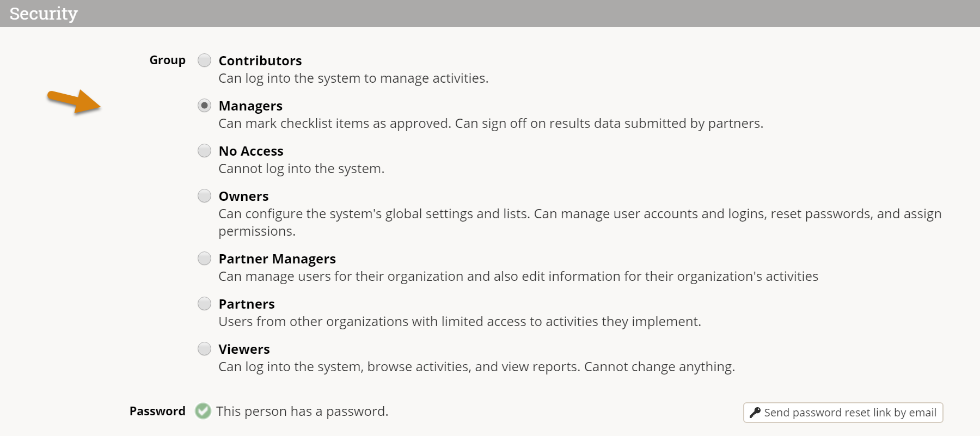
Task: Click the key icon on reset button
Action: point(755,413)
